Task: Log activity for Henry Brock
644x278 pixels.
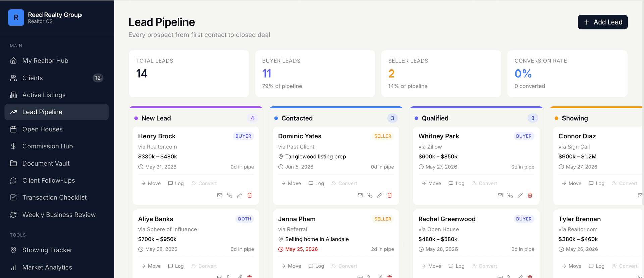Action: tap(176, 183)
